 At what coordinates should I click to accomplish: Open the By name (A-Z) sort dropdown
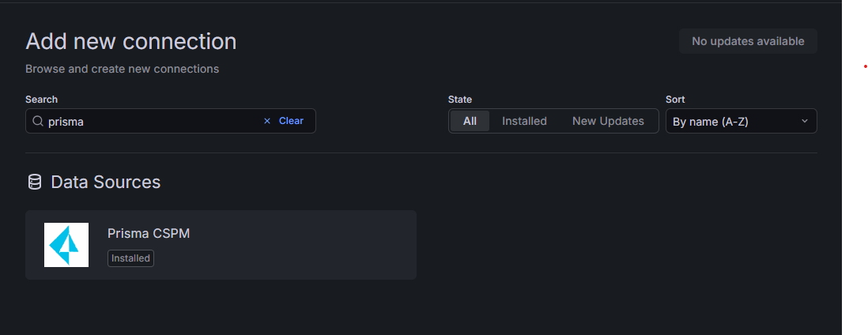click(x=742, y=121)
